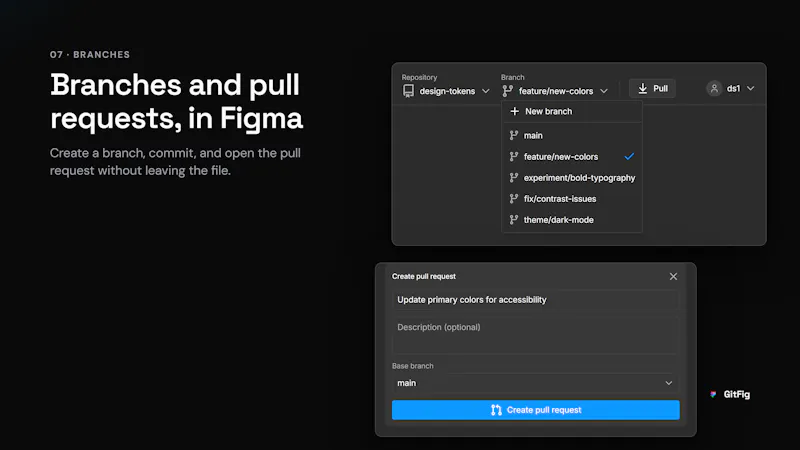
Task: Click the Pull button
Action: click(x=653, y=88)
